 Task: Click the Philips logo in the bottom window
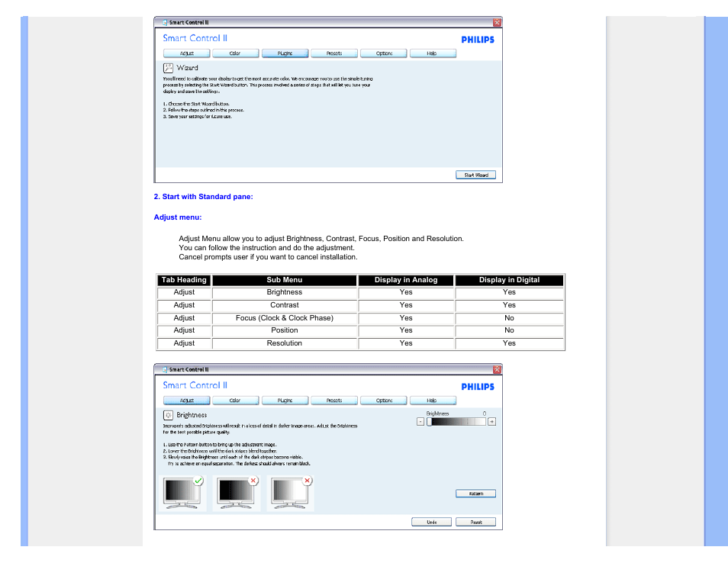pyautogui.click(x=478, y=387)
